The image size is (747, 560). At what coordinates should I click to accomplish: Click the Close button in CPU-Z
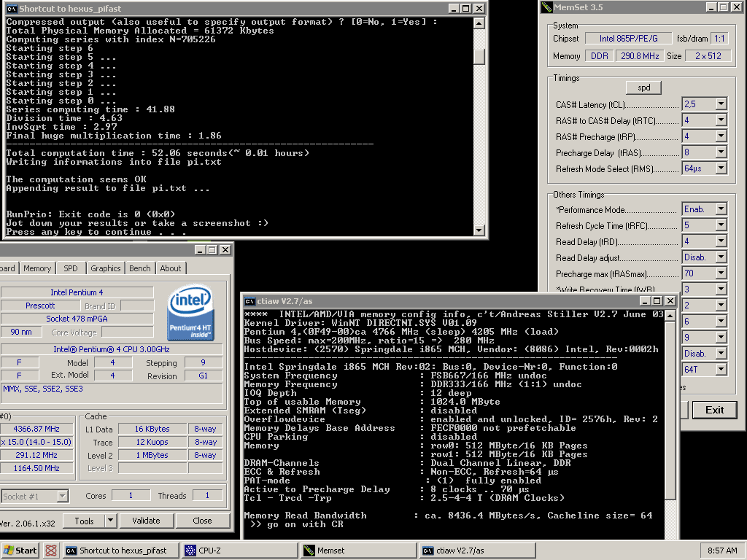203,521
